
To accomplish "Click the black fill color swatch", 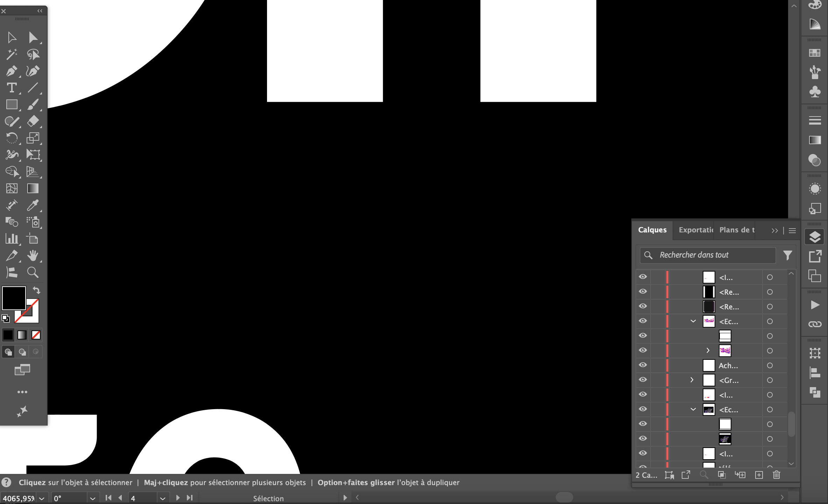I will pos(14,298).
